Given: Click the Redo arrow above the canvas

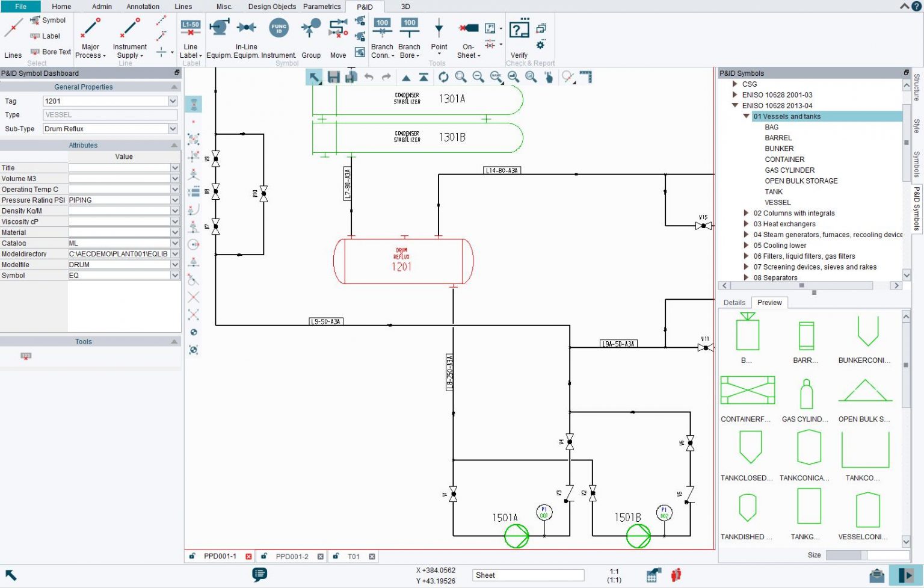Looking at the screenshot, I should pyautogui.click(x=385, y=77).
